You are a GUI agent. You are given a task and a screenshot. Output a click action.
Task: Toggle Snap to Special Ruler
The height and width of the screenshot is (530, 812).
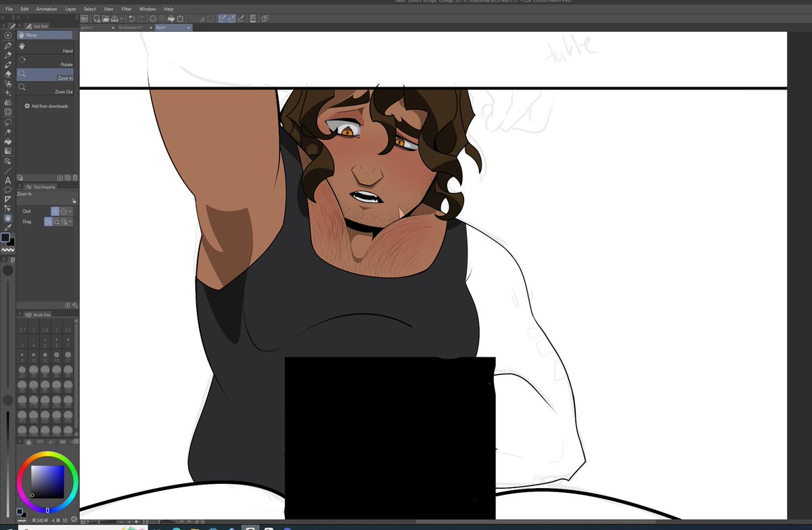tap(231, 18)
